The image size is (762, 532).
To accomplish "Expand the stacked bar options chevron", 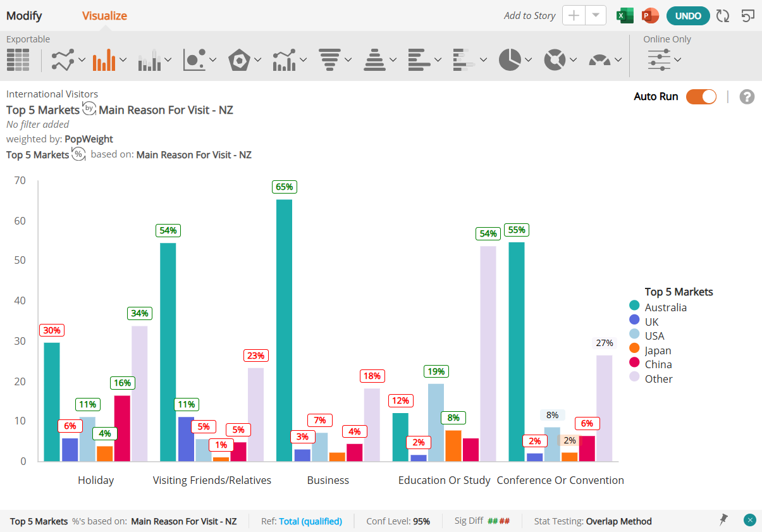I will 483,60.
